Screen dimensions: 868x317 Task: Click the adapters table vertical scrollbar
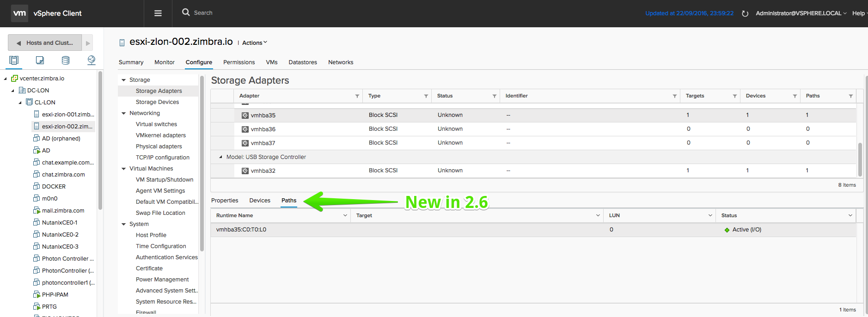(860, 160)
